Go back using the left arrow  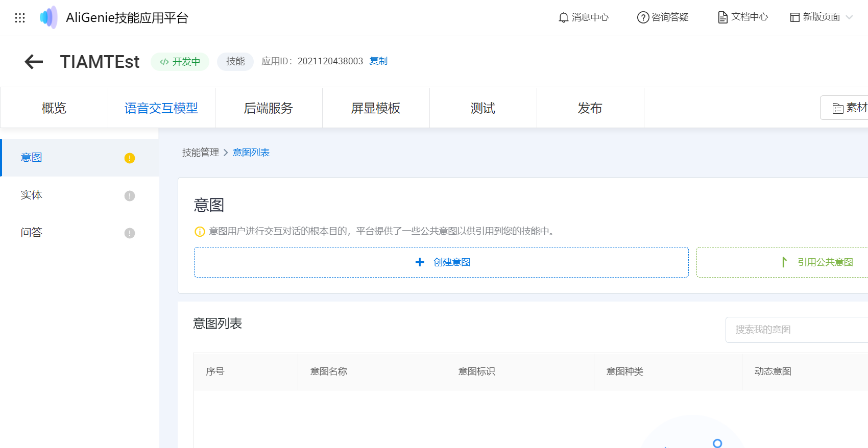[x=34, y=62]
